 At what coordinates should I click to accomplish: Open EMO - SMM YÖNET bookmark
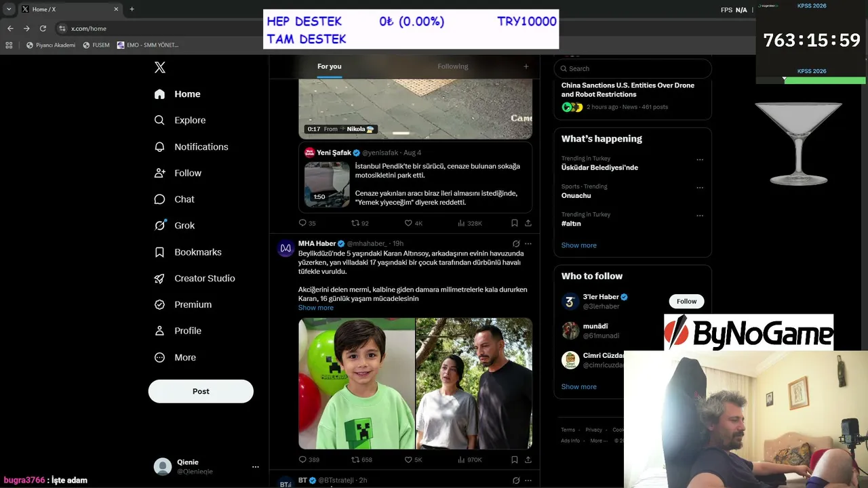coord(148,45)
